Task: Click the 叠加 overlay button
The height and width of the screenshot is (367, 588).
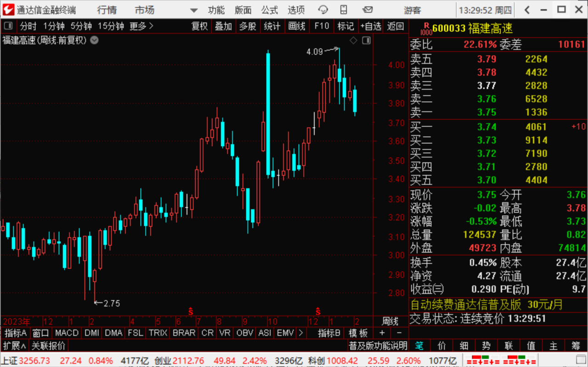Action: coord(223,27)
